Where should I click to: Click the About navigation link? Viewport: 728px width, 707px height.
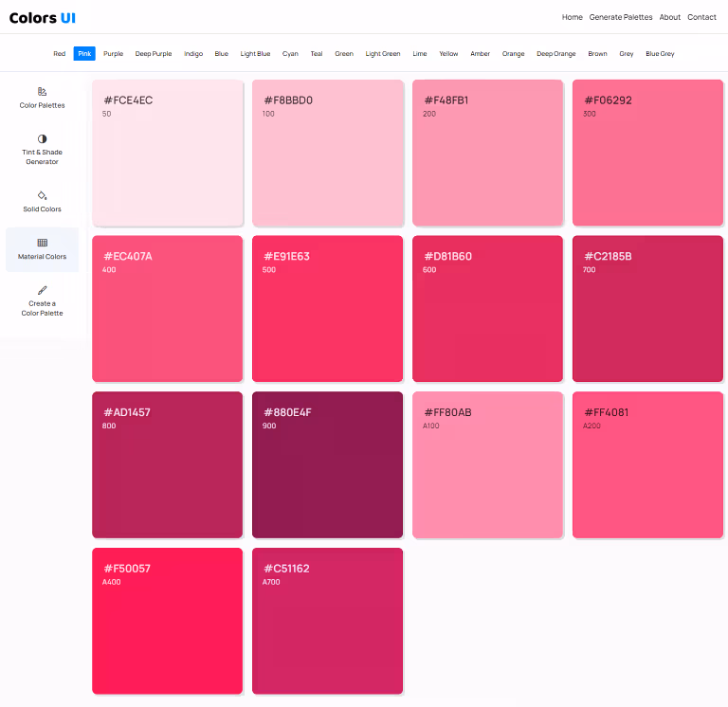coord(670,17)
